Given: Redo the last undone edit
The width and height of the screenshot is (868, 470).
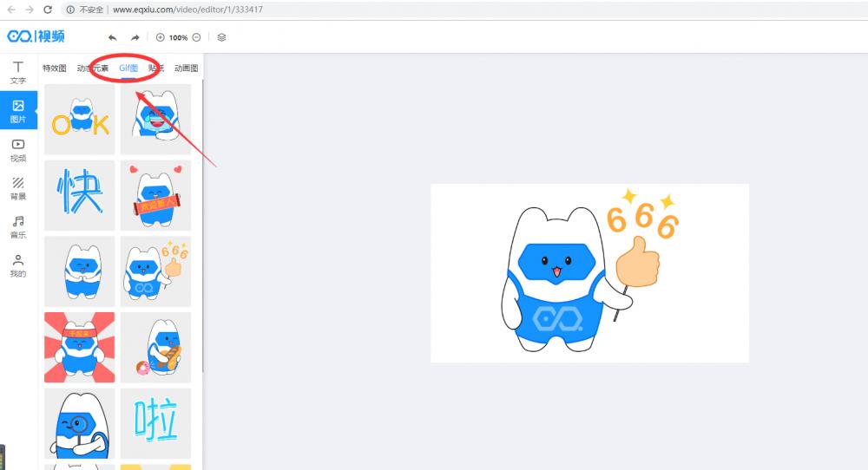Looking at the screenshot, I should click(x=135, y=37).
